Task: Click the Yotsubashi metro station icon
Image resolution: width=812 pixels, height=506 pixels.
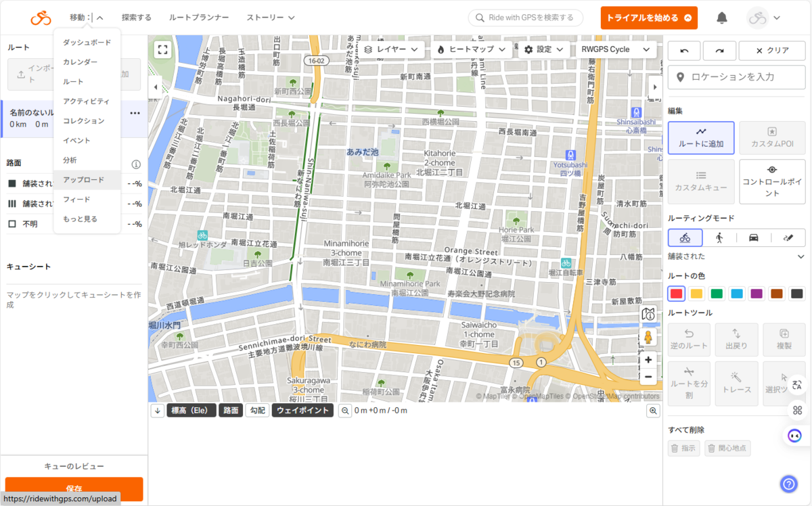Action: click(571, 154)
